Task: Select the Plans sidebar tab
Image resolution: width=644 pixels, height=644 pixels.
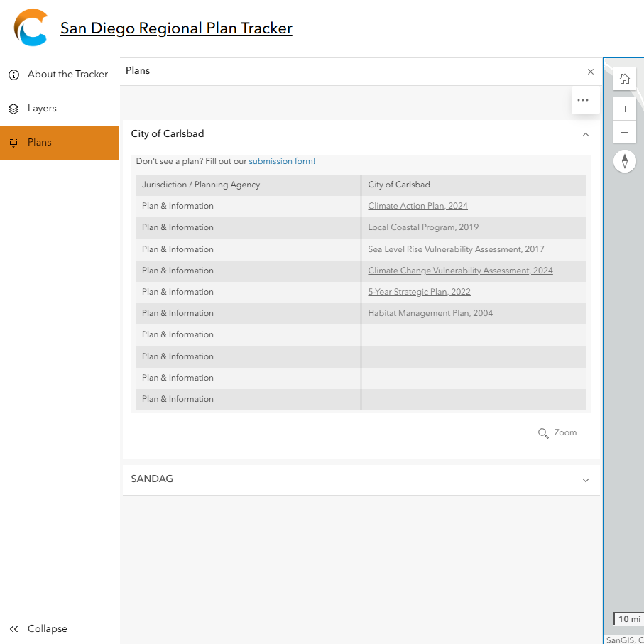Action: pos(60,143)
